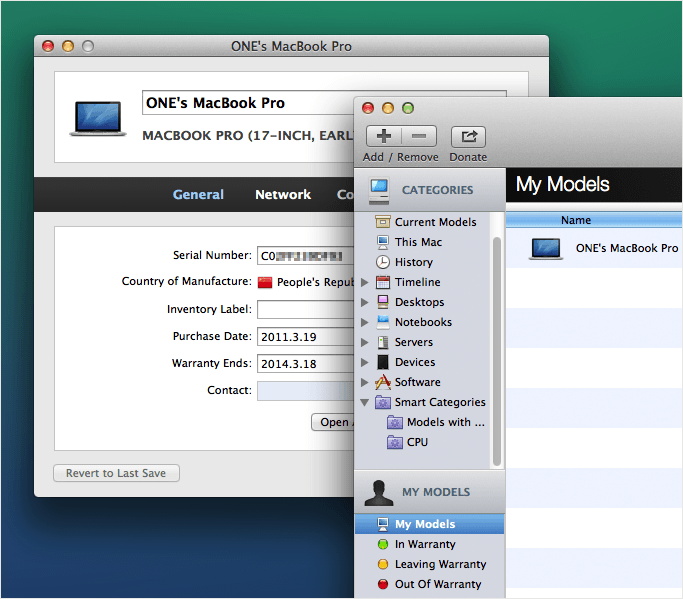
Task: Click the Notebooks laptop icon
Action: tap(382, 322)
